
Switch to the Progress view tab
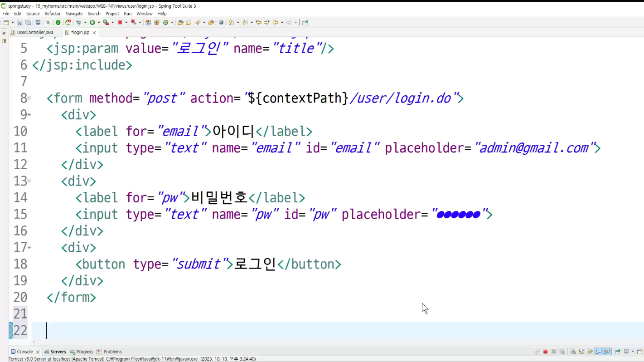tap(82, 352)
